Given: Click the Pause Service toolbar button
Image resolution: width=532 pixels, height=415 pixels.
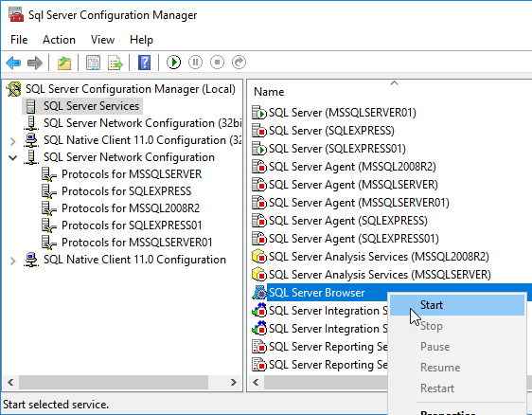Looking at the screenshot, I should 195,63.
